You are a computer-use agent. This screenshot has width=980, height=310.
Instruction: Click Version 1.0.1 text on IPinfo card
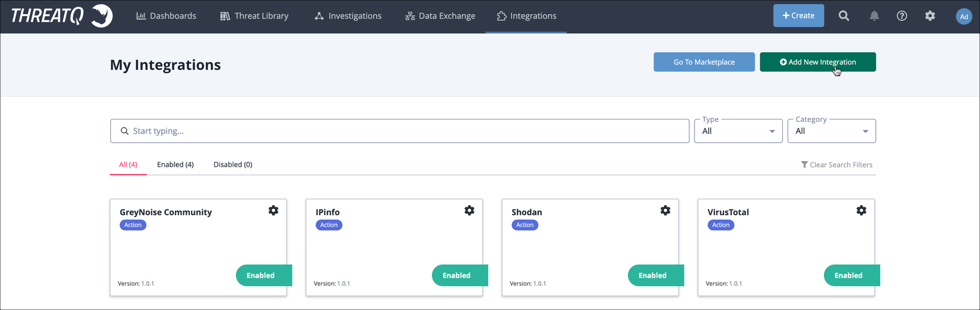point(332,284)
